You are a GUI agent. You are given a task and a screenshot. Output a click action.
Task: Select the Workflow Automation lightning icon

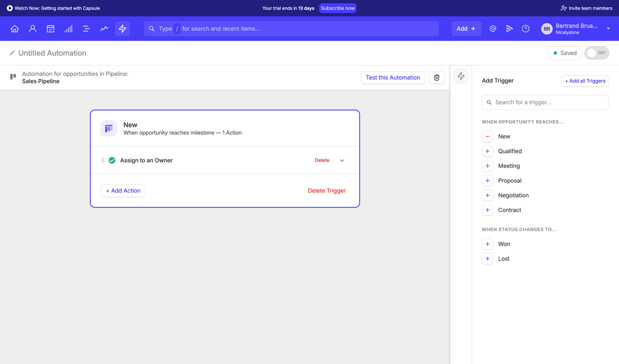pos(122,29)
